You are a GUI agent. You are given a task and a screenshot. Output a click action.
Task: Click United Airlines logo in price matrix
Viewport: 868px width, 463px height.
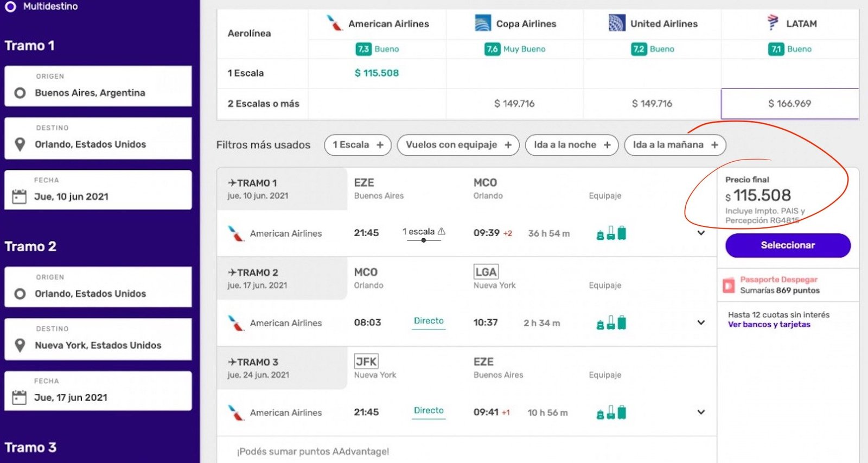(617, 23)
